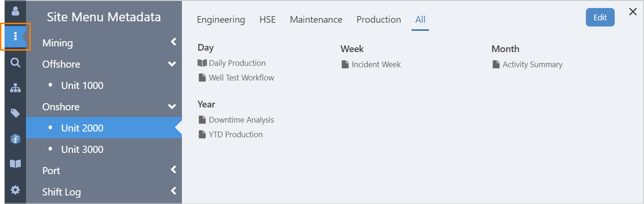Click the user profile icon in sidebar
This screenshot has width=644, height=204.
[16, 10]
